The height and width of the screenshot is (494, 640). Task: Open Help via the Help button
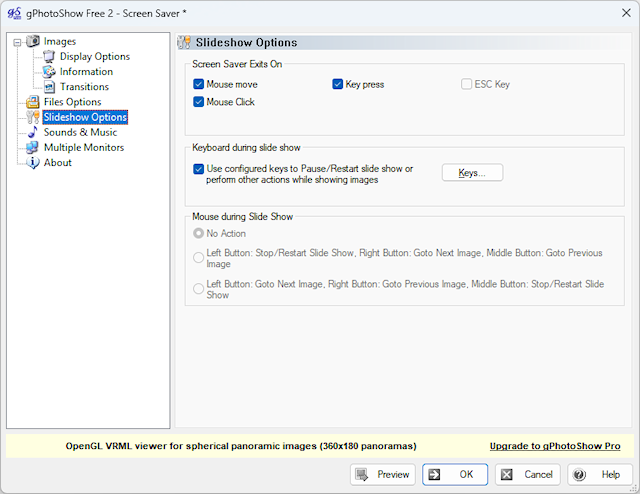pyautogui.click(x=600, y=474)
